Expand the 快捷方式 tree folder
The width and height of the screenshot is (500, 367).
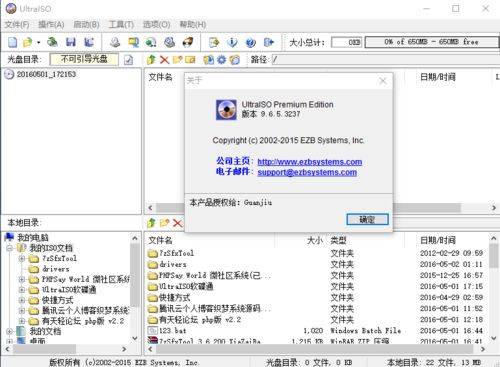[22, 300]
